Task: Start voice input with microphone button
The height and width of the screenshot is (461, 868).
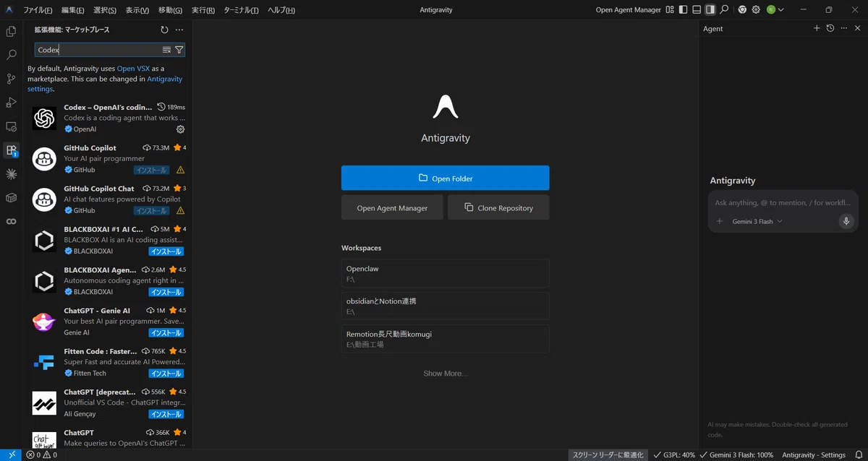Action: click(x=846, y=221)
